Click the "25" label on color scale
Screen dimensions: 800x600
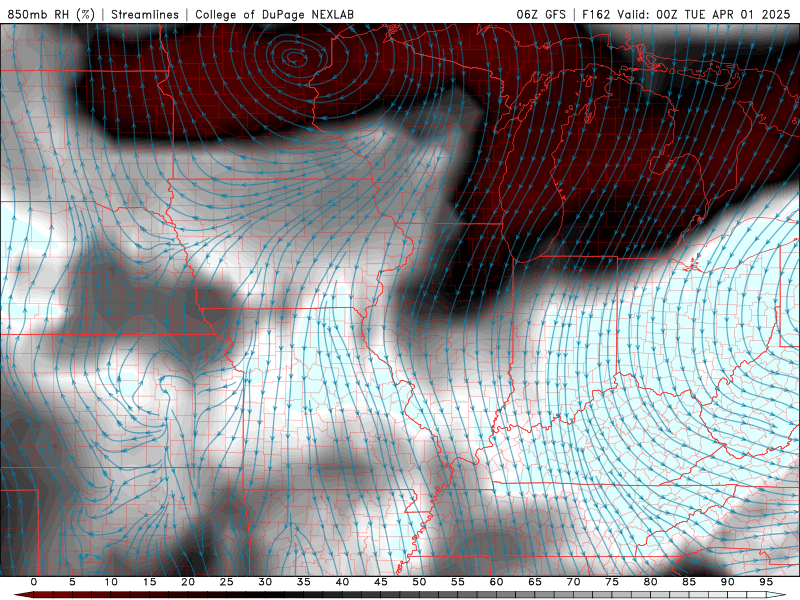pyautogui.click(x=227, y=582)
